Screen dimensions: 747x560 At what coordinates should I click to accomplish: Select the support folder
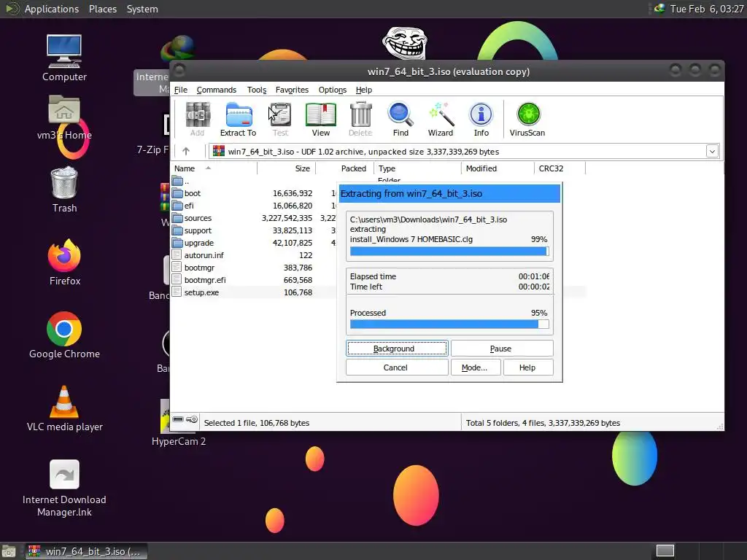[x=253, y=230]
